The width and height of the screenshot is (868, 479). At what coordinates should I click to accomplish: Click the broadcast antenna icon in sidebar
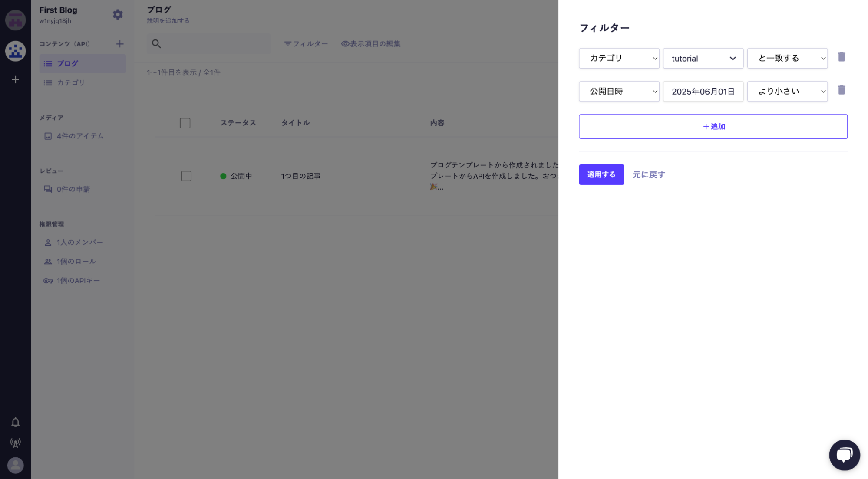[x=15, y=443]
